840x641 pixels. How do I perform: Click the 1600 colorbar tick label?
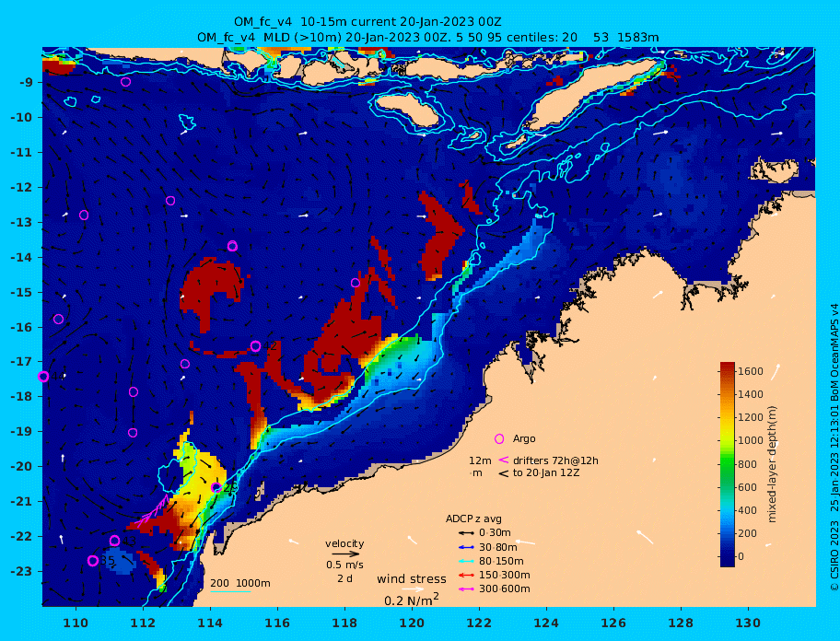pos(750,371)
